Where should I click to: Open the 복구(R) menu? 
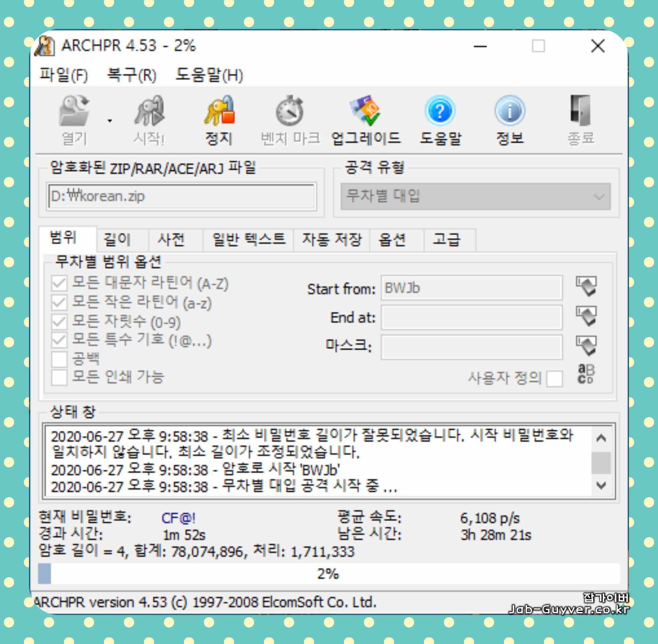click(x=131, y=75)
